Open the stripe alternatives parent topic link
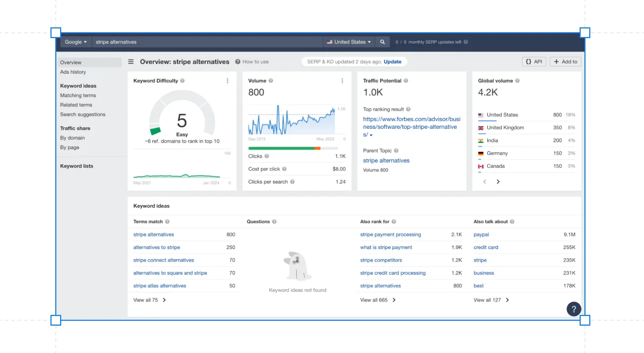The image size is (644, 353). [x=386, y=160]
